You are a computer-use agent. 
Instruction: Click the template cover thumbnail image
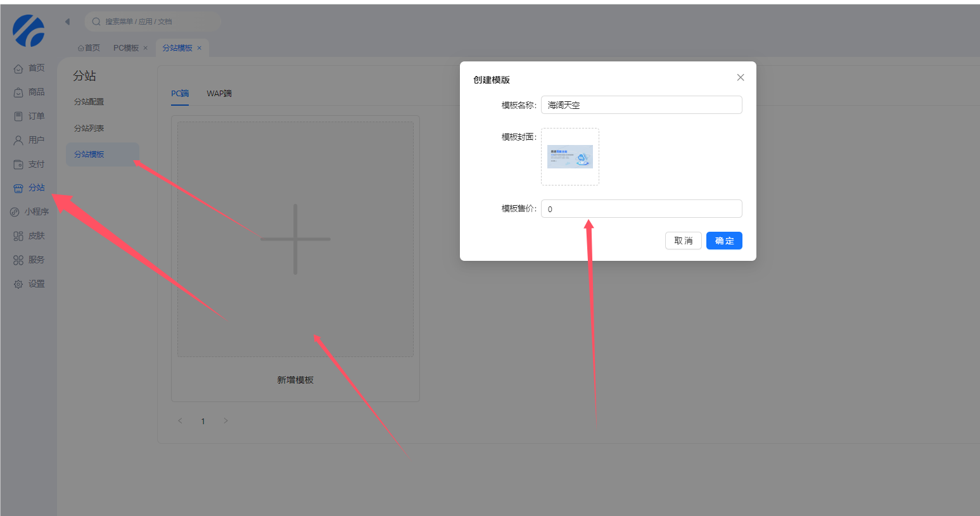pyautogui.click(x=570, y=157)
